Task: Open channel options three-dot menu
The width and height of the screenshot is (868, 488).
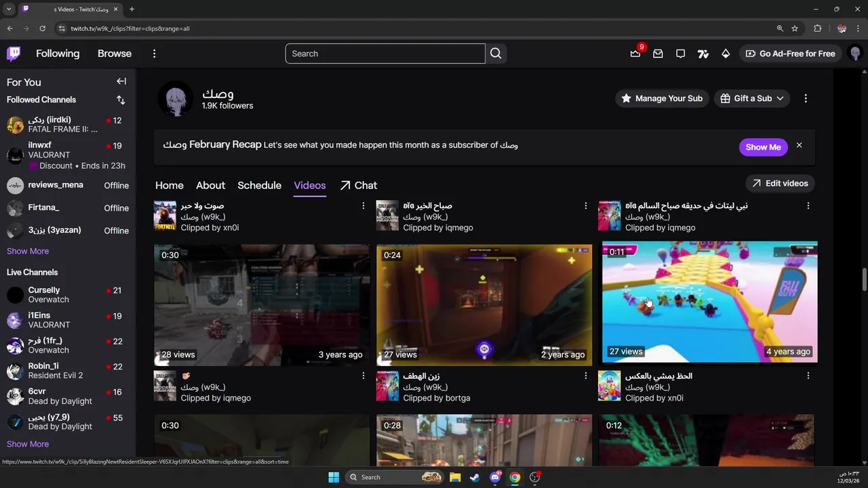Action: pos(806,98)
